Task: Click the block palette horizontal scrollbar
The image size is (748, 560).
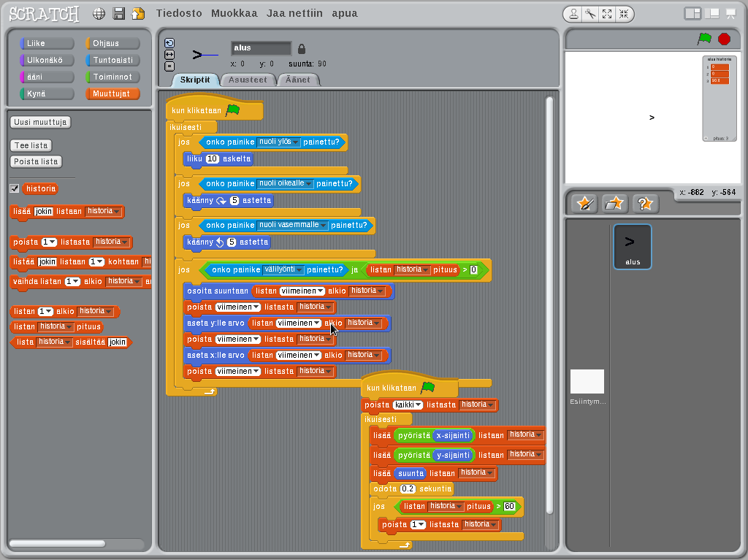Action: [57, 543]
